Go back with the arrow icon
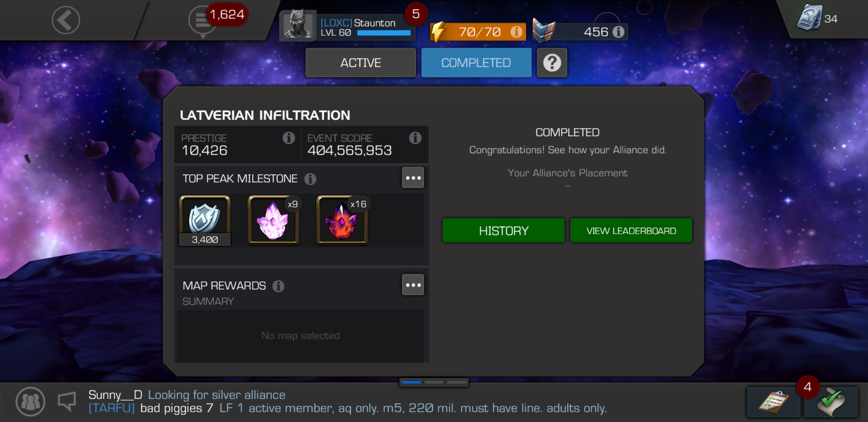This screenshot has width=868, height=422. pos(66,20)
